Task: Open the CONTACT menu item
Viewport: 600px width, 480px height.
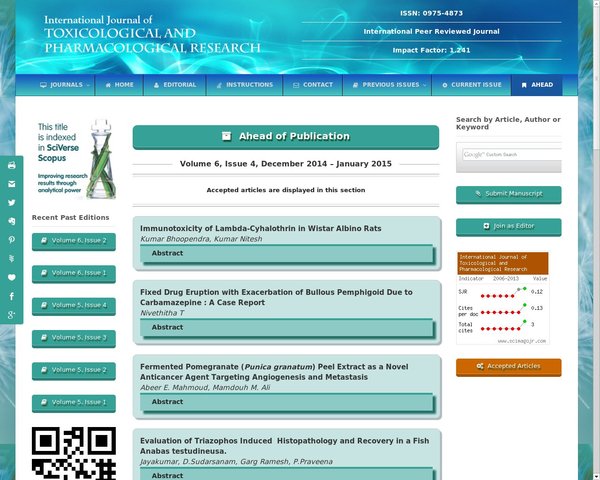Action: coord(313,85)
